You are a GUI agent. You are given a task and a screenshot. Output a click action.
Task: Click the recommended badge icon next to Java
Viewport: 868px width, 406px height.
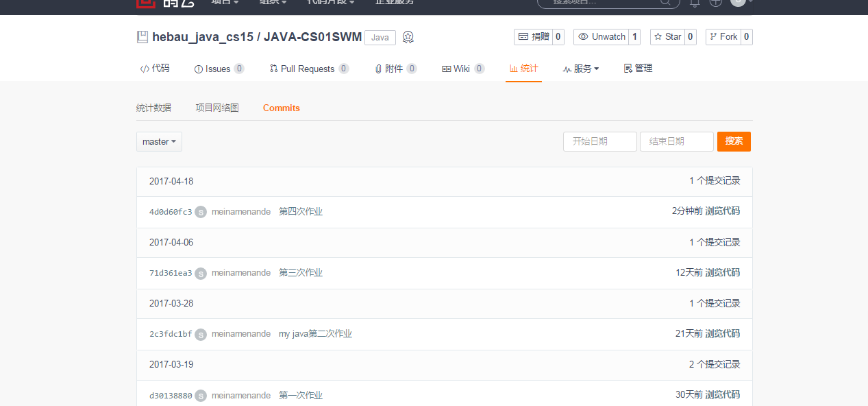tap(408, 37)
